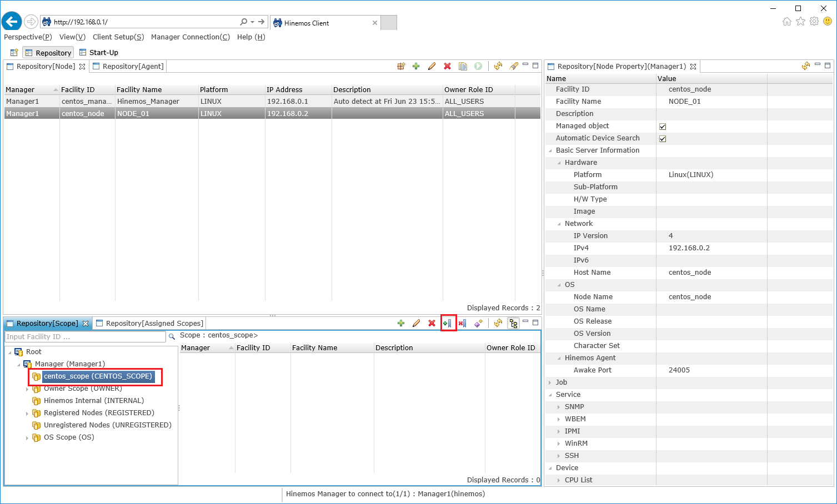Toggle Automatic Device Search checkbox
The image size is (837, 504).
663,139
